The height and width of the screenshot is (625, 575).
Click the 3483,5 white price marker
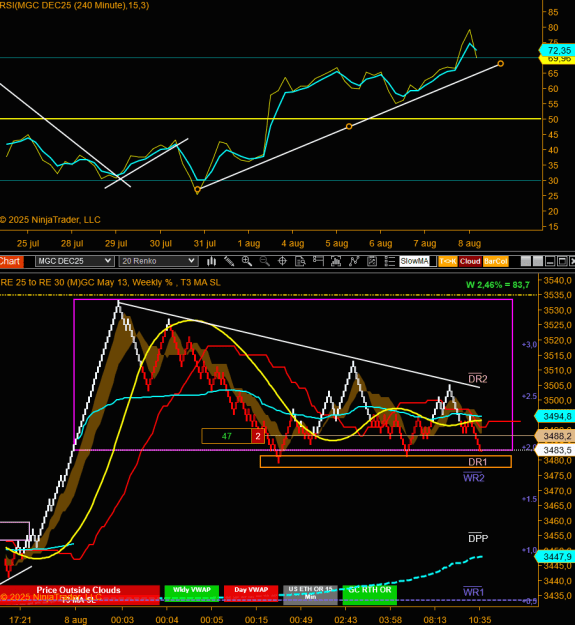(557, 450)
